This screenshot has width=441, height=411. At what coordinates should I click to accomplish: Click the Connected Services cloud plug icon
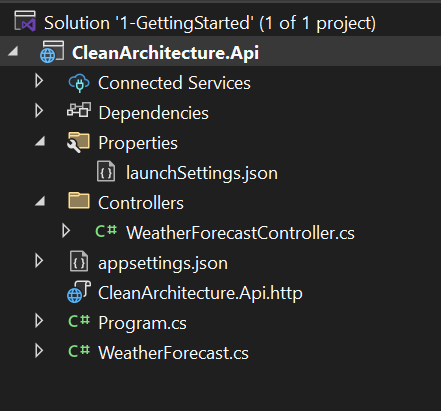79,83
